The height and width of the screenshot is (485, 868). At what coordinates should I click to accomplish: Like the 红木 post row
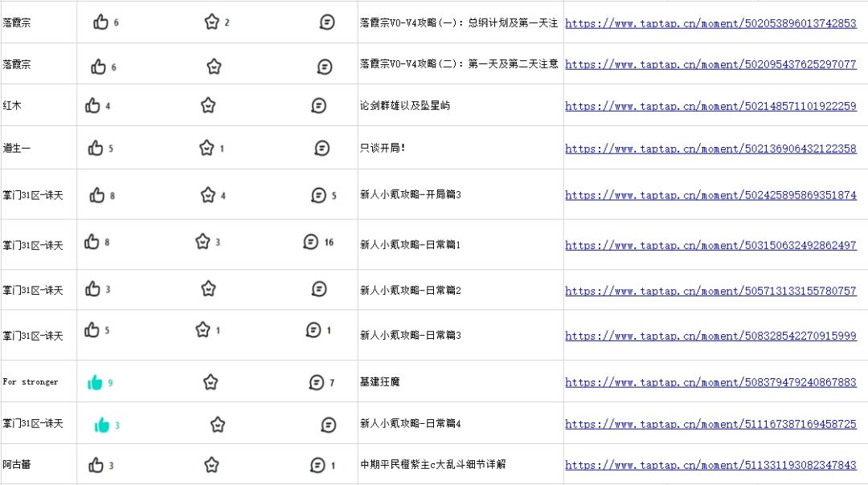click(x=92, y=105)
